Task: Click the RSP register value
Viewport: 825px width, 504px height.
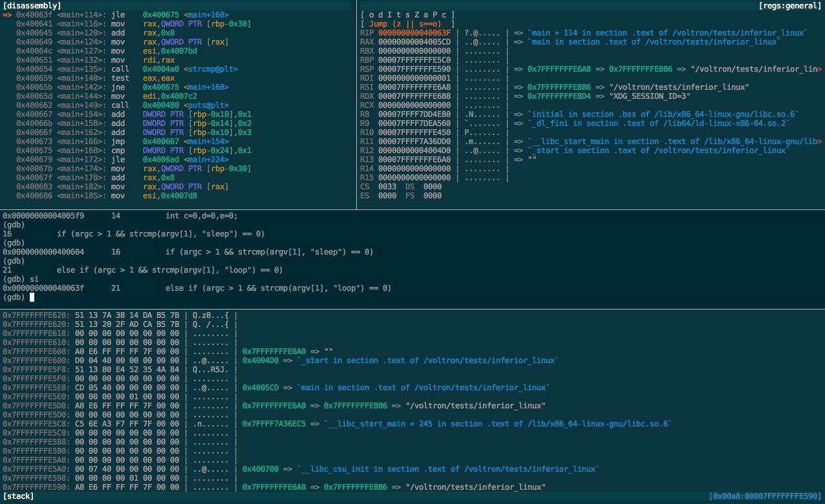Action: pyautogui.click(x=414, y=69)
